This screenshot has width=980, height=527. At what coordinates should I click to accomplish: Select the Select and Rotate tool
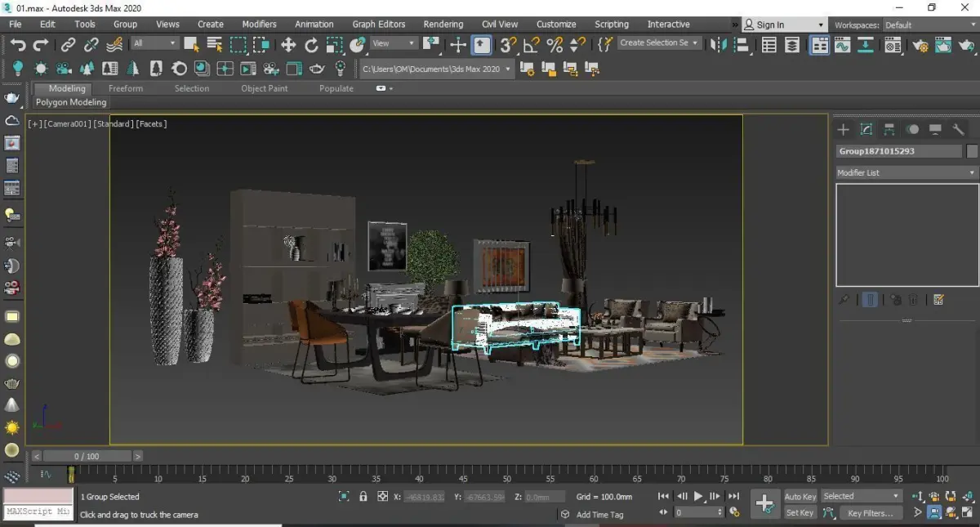(x=311, y=45)
